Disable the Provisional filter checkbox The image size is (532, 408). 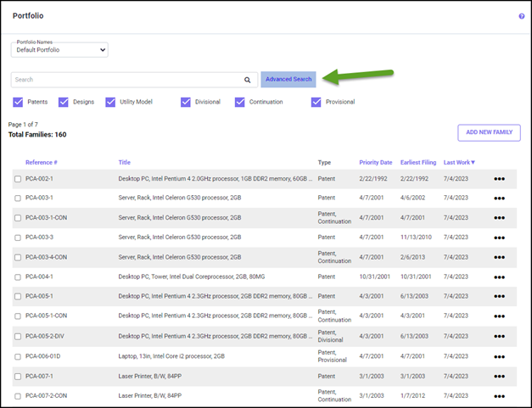[x=316, y=102]
